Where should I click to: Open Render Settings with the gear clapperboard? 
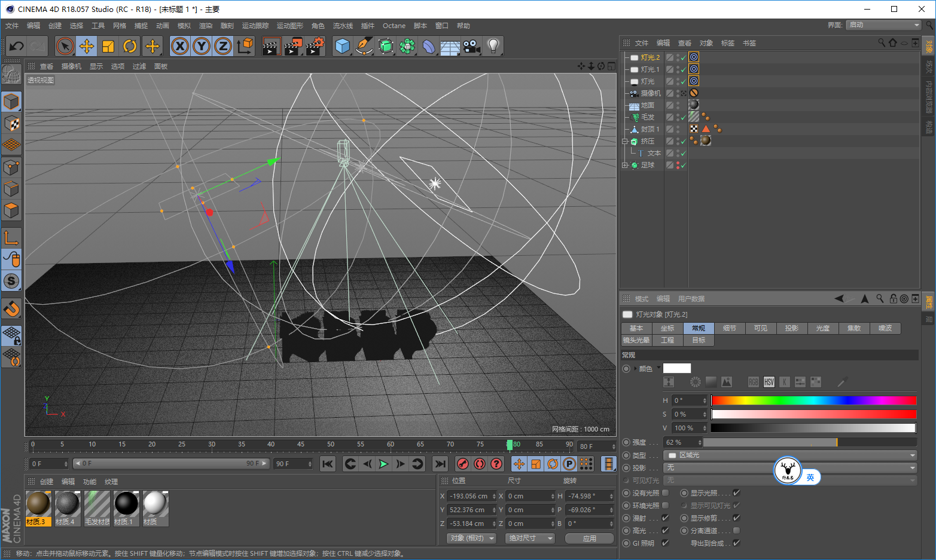pos(315,46)
